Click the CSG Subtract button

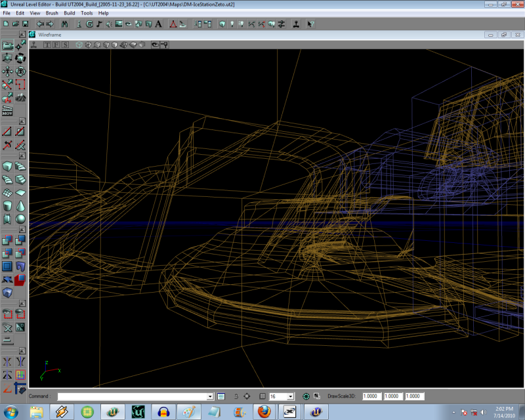(x=20, y=240)
